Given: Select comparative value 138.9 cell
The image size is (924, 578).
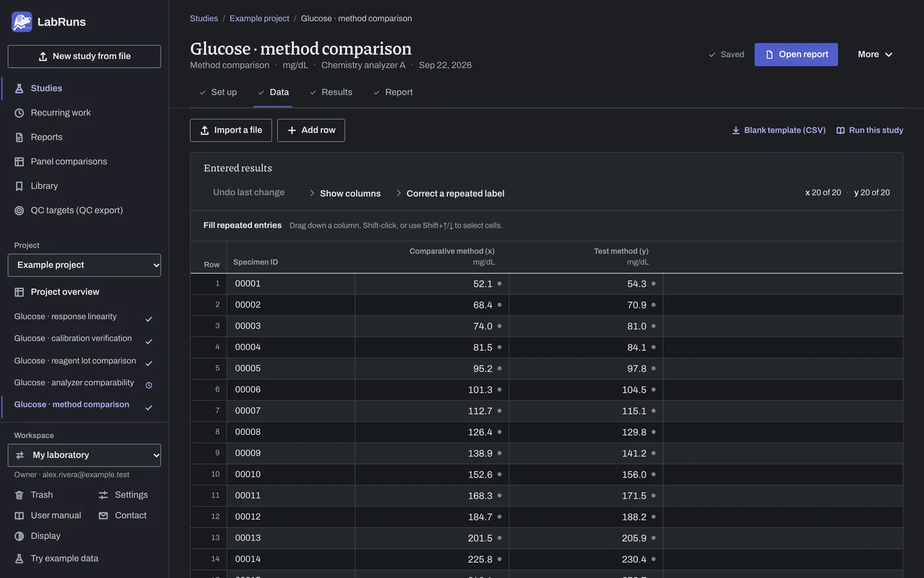Looking at the screenshot, I should (432, 453).
